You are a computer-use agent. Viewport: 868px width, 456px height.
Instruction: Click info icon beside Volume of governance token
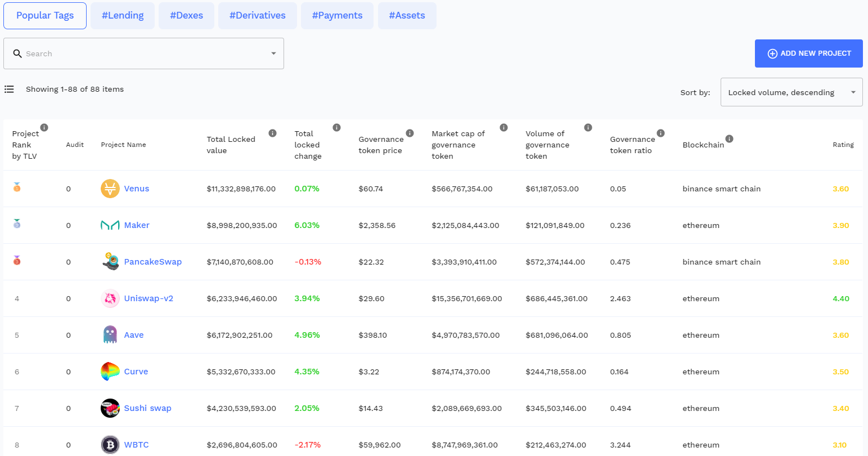point(588,128)
